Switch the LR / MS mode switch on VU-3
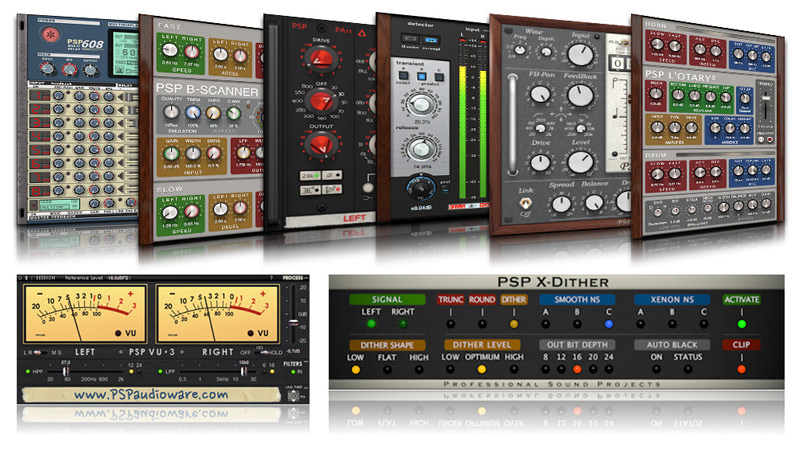 point(42,352)
